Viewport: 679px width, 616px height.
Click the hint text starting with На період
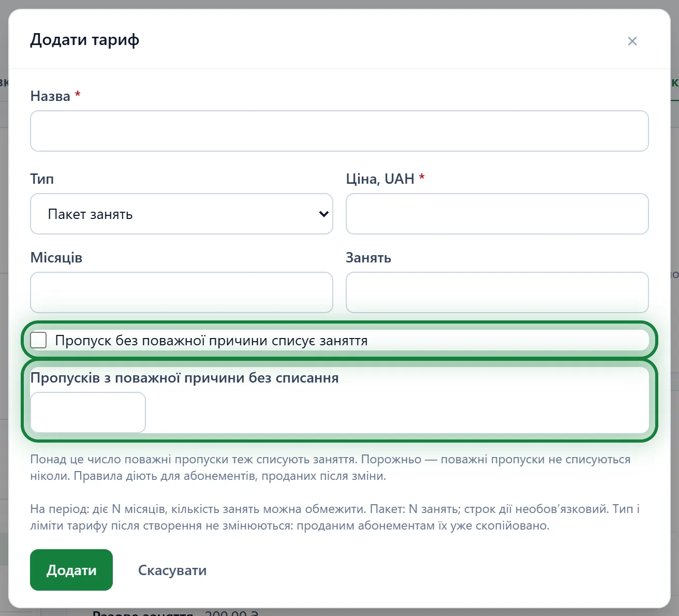point(335,517)
